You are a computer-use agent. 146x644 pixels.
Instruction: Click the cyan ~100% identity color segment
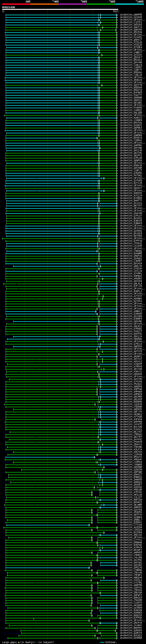[x=130, y=4]
